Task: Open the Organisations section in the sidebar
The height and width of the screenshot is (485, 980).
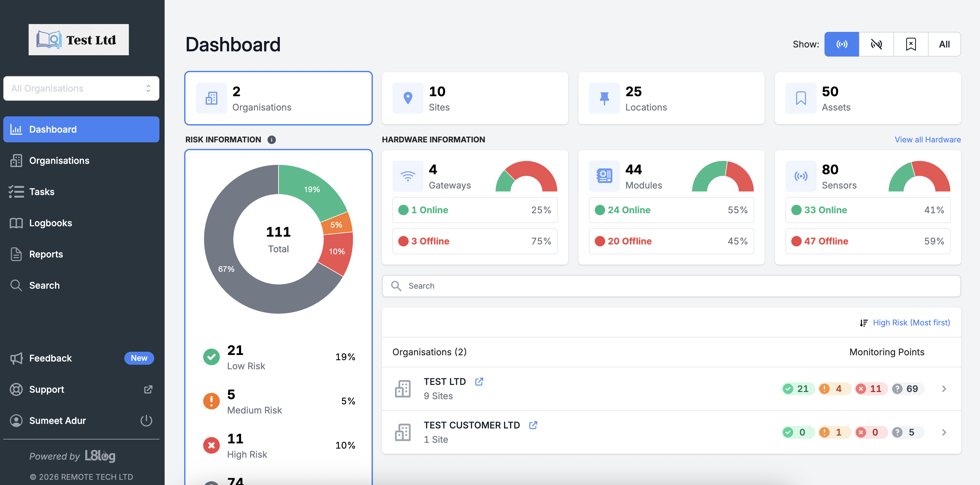Action: coord(59,160)
